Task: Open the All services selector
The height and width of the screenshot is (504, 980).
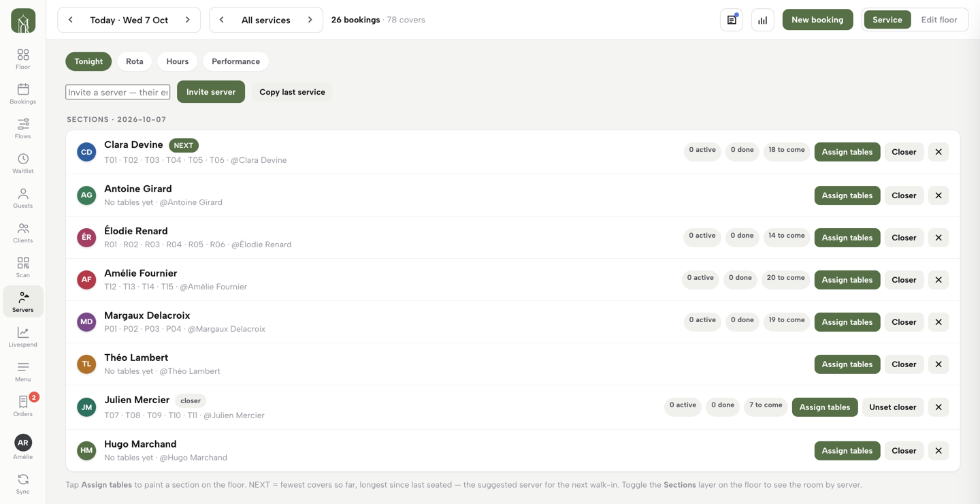Action: click(266, 20)
